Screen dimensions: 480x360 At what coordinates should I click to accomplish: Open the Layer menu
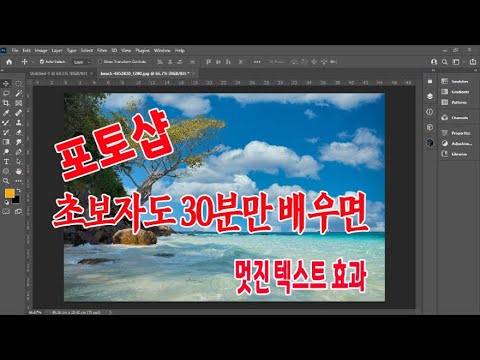57,50
